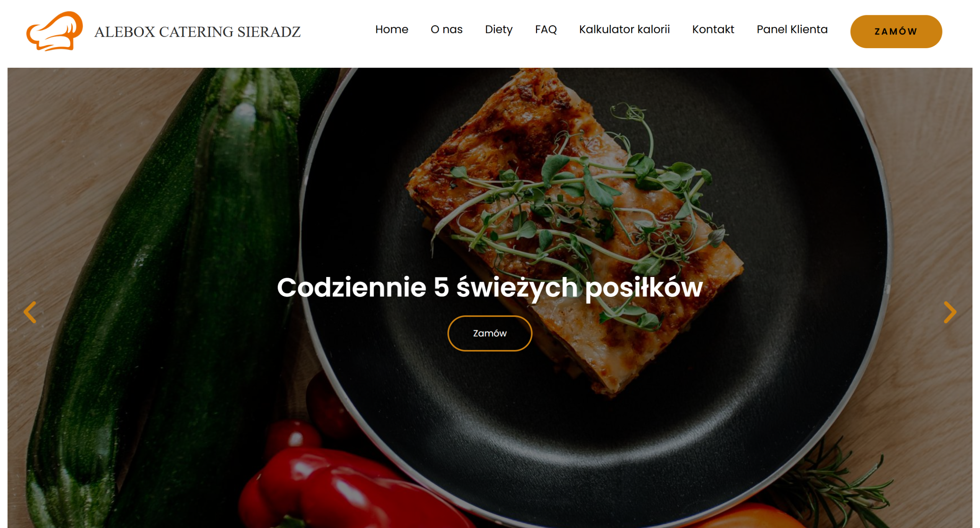Open the ALEBOX CATERING SIERADZ site title

point(197,32)
